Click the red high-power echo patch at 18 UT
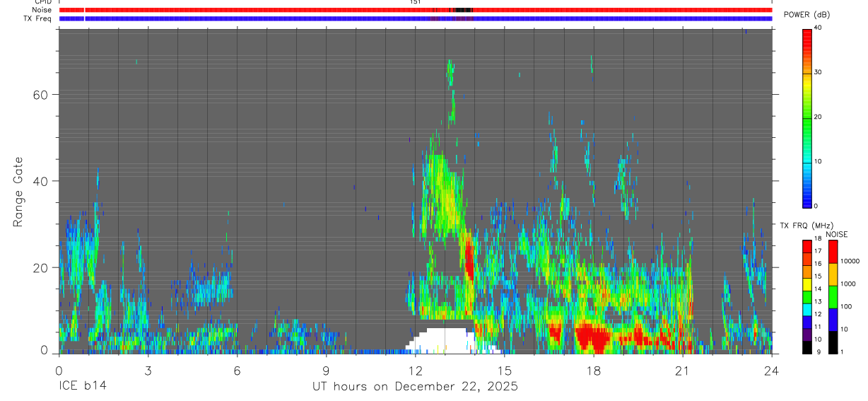Screen dimensions: 868x401 595,337
